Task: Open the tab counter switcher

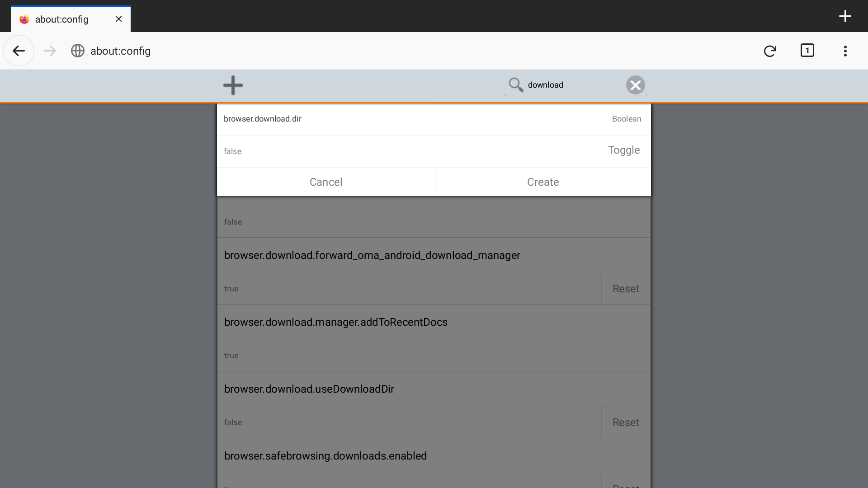Action: click(807, 51)
